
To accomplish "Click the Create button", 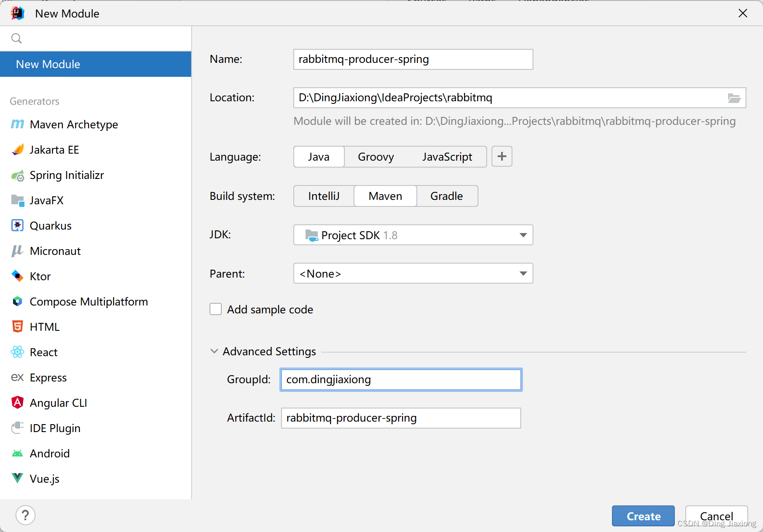I will [x=643, y=516].
